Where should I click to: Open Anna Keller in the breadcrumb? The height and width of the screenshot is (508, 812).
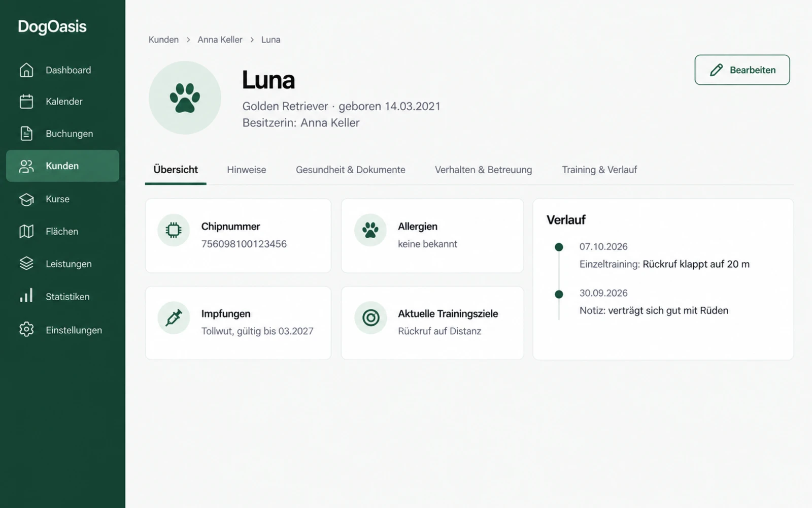click(x=220, y=40)
